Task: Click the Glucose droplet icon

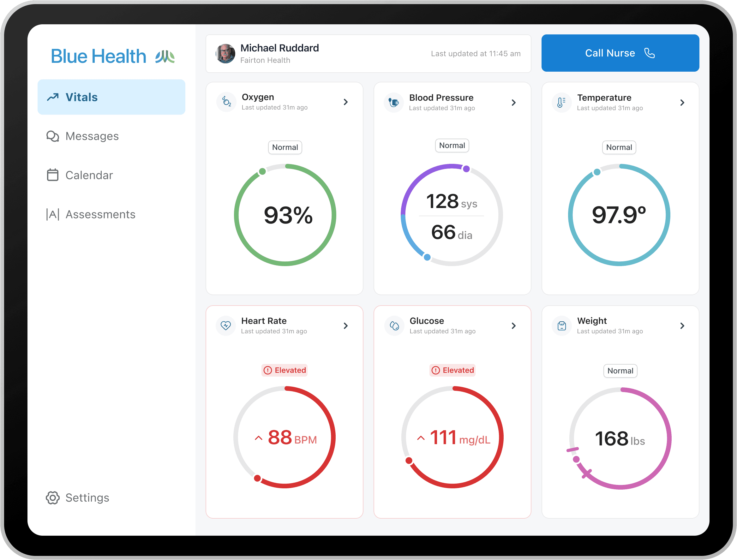Action: point(394,326)
